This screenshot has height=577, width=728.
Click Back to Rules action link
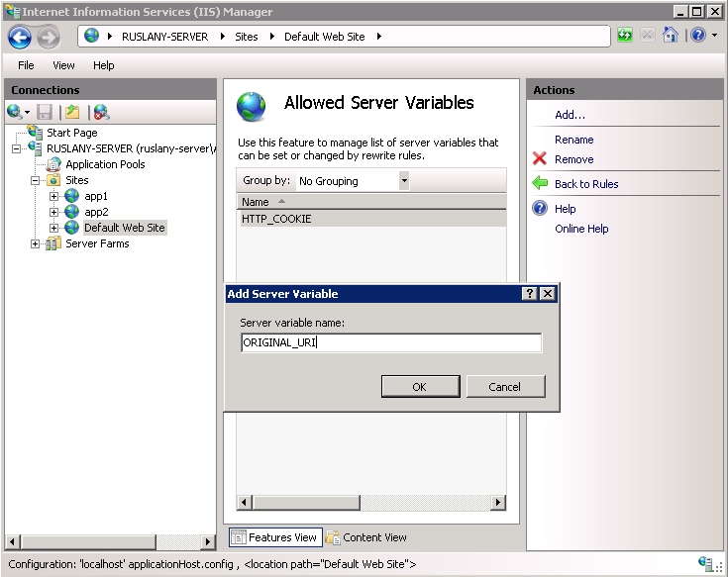coord(586,184)
